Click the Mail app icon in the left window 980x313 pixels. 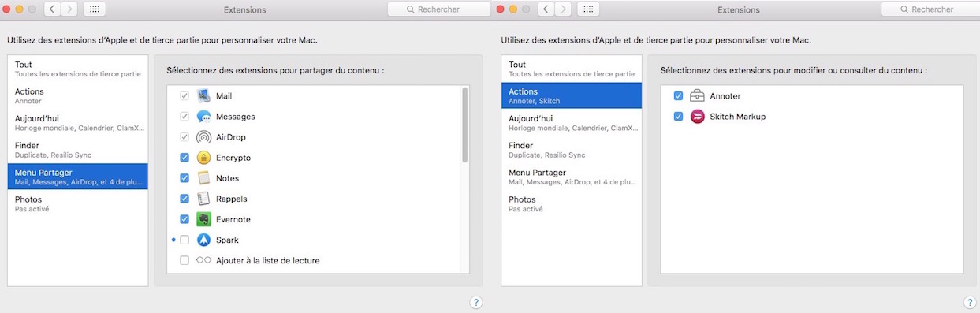point(203,96)
